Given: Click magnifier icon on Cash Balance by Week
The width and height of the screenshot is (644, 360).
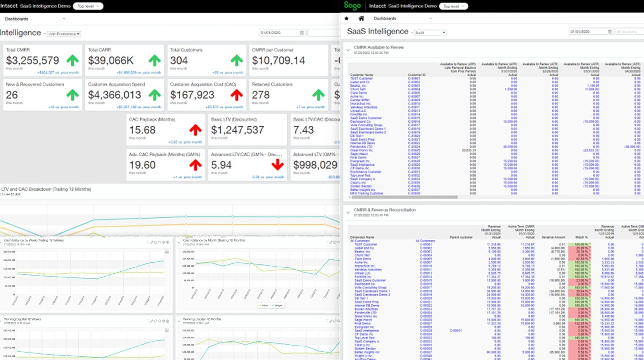Looking at the screenshot, I should tap(160, 242).
